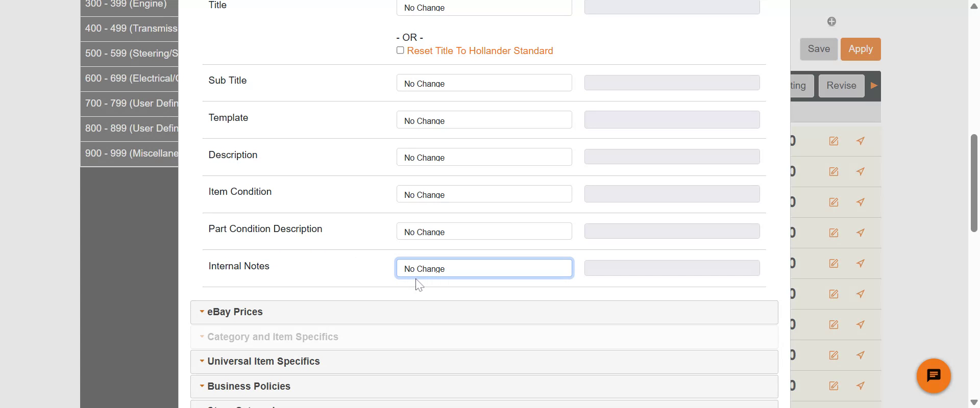Click the Sub Title value input field
Image resolution: width=980 pixels, height=408 pixels.
[672, 83]
